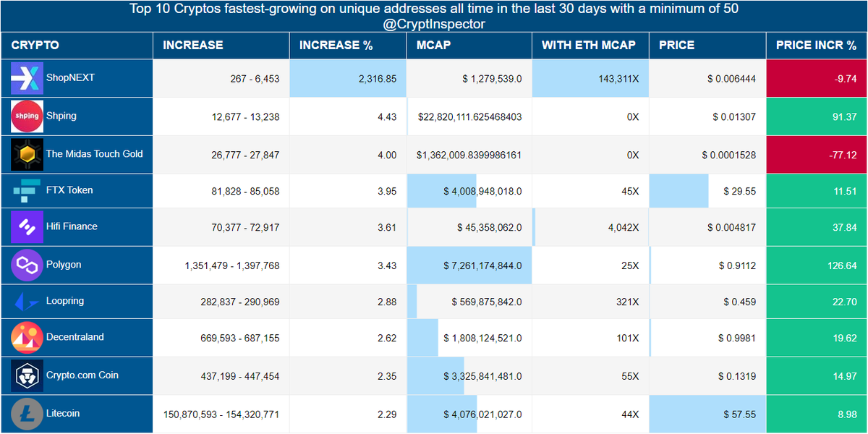The image size is (868, 434).
Task: Click Shping increase 12,677 - 13,238
Action: pyautogui.click(x=244, y=116)
